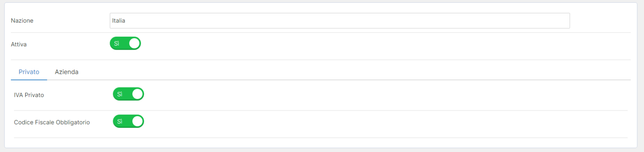The image size is (644, 152).
Task: Switch to the Azienda tab
Action: [66, 72]
